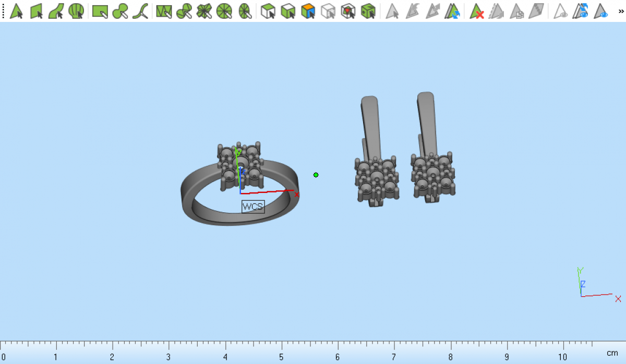Choose the rectangle paint selection tool

(x=100, y=10)
